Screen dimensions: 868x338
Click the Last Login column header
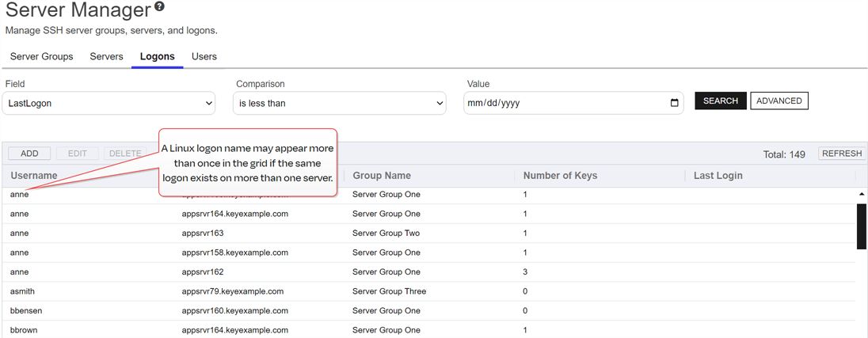[718, 176]
